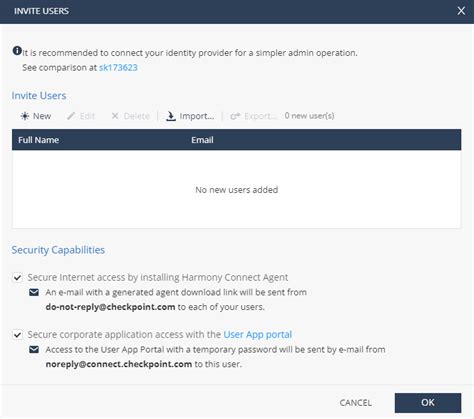The image size is (474, 419).
Task: Click the Edit pencil icon
Action: pyautogui.click(x=71, y=116)
